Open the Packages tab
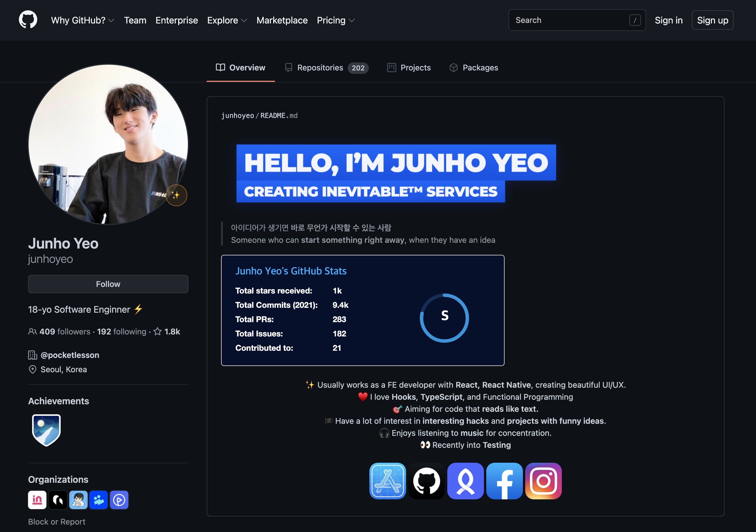Screen dimensions: 756x532 (x=473, y=68)
